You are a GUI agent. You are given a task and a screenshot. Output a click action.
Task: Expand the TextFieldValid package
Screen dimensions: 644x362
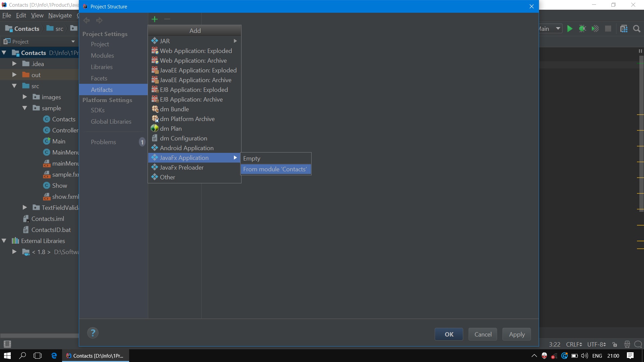tap(25, 207)
